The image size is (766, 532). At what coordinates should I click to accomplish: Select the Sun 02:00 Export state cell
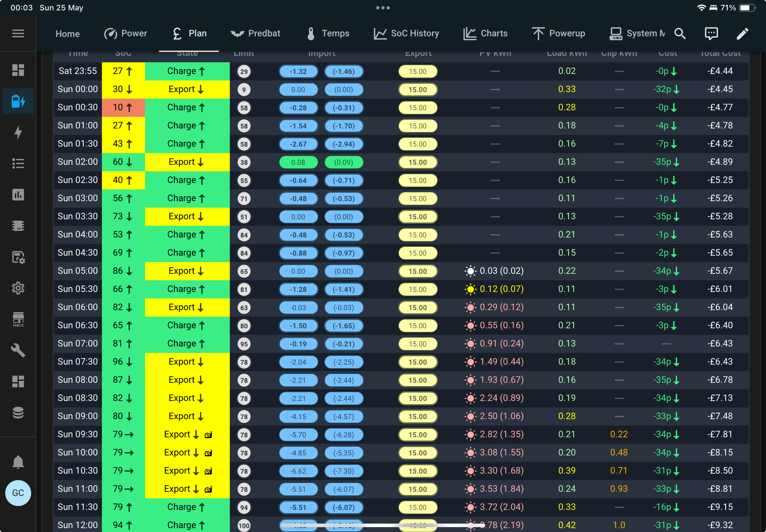pyautogui.click(x=187, y=162)
